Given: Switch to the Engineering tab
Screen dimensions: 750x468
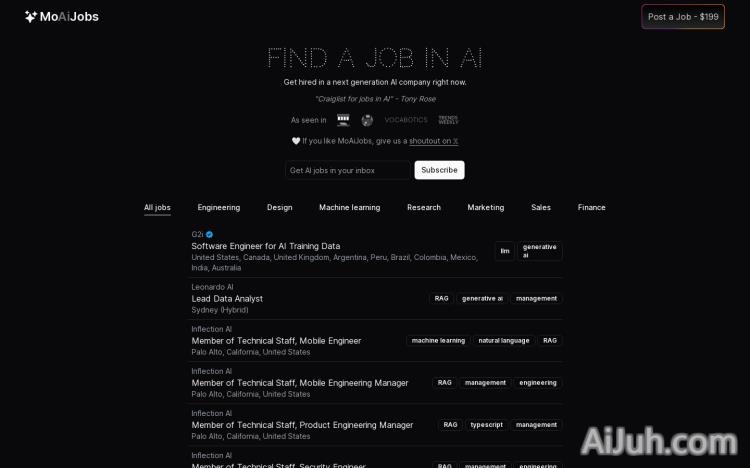Looking at the screenshot, I should click(219, 207).
